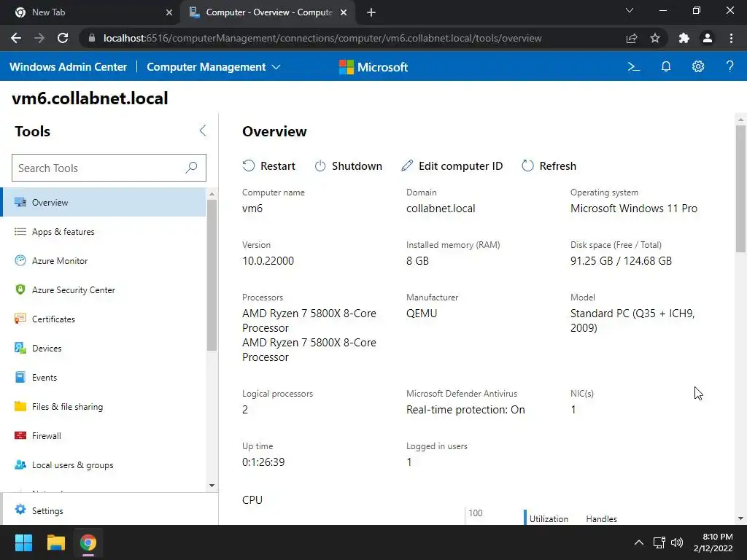Close the New Tab browser tab
Viewport: 747px width, 560px height.
tap(169, 12)
